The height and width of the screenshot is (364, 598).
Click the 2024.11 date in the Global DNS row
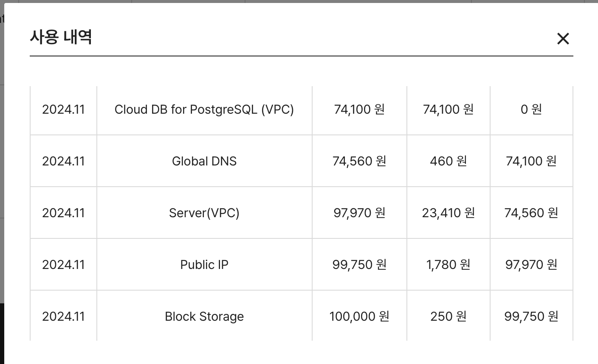[63, 161]
